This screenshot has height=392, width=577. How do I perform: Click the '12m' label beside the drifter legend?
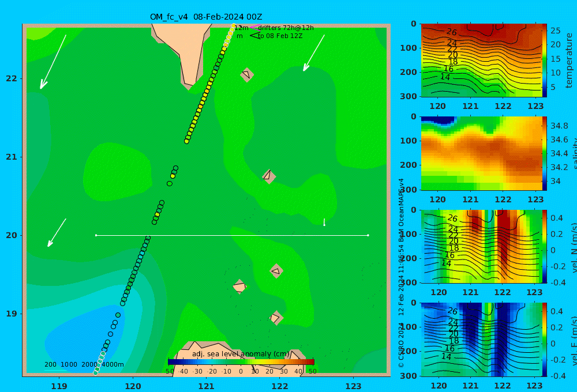click(241, 28)
